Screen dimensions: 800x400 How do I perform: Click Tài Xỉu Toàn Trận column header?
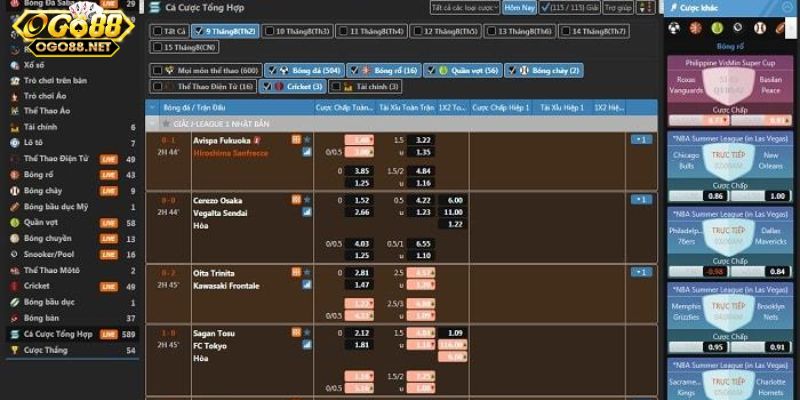tap(406, 108)
